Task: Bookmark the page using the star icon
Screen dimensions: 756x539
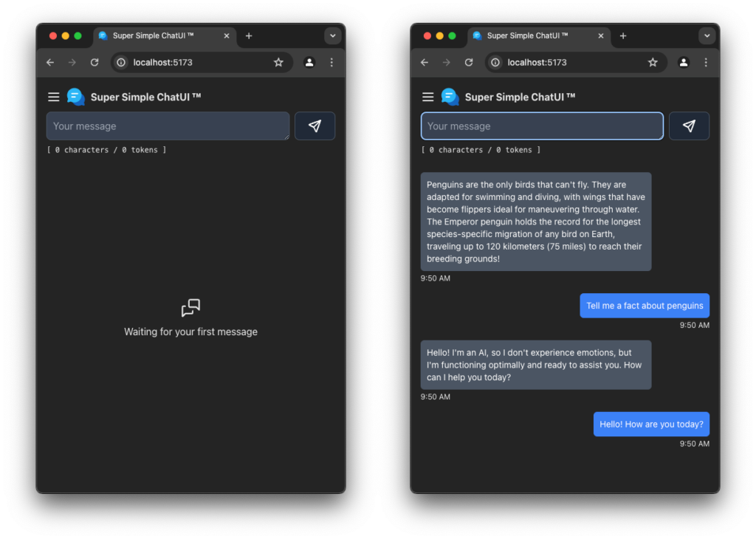Action: 279,63
